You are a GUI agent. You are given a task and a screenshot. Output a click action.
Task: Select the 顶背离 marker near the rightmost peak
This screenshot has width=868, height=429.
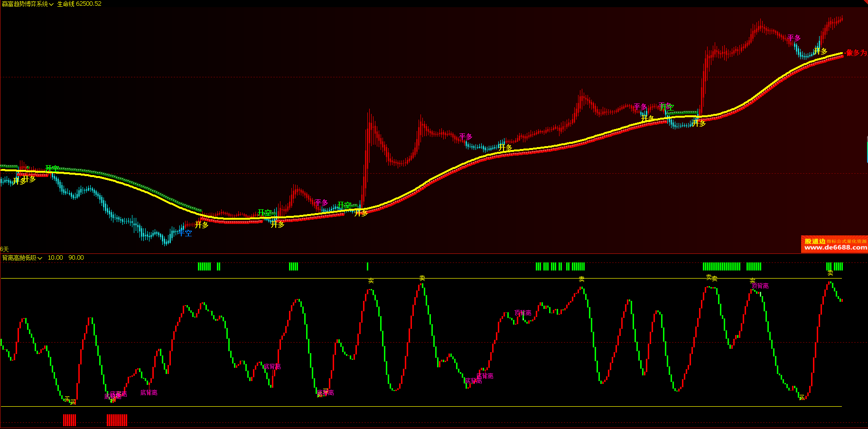760,286
